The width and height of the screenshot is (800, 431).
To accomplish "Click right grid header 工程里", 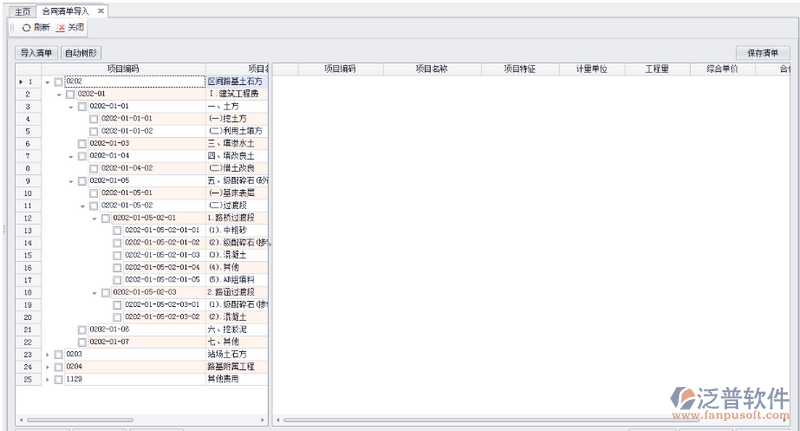I will pos(657,69).
